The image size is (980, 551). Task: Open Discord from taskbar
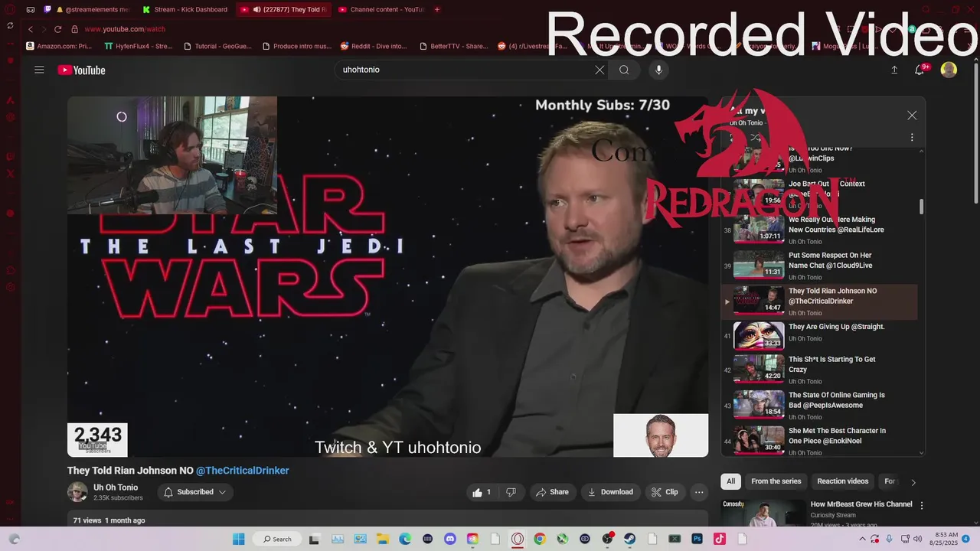click(450, 539)
